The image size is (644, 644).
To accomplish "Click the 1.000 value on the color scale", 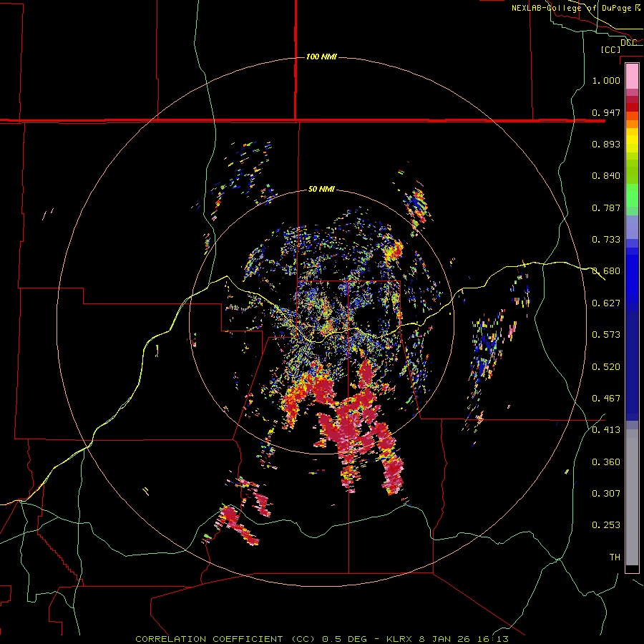I will tap(606, 80).
